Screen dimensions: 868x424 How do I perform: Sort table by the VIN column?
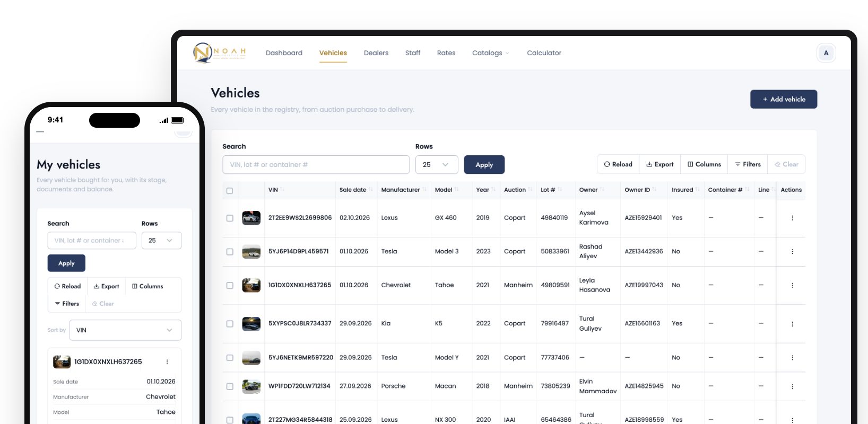tap(276, 190)
